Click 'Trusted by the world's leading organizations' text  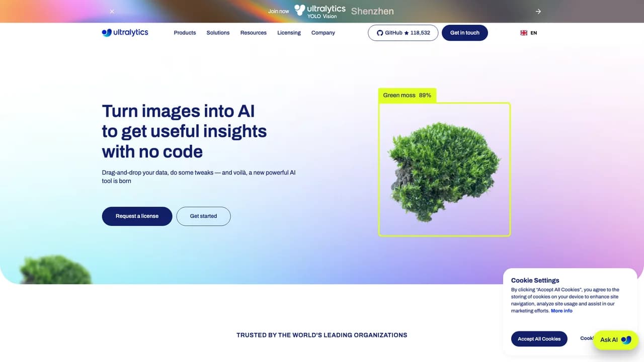pyautogui.click(x=322, y=335)
